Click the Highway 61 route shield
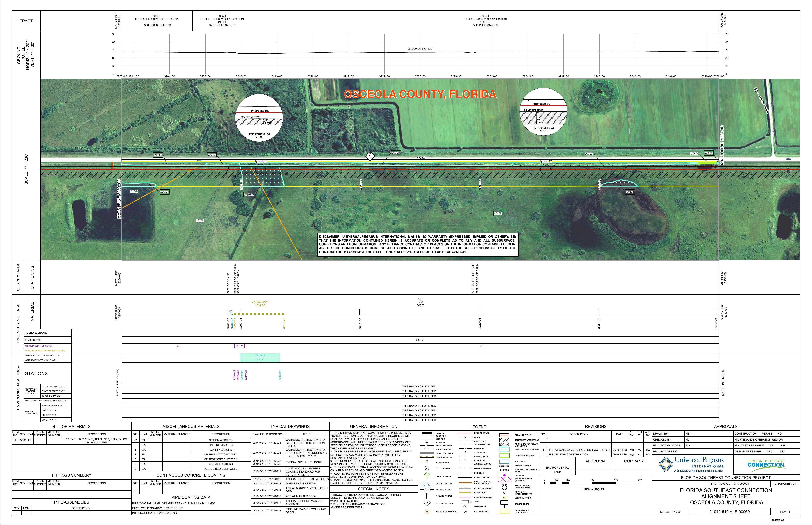Image resolution: width=812 pixels, height=525 pixels. (370, 156)
